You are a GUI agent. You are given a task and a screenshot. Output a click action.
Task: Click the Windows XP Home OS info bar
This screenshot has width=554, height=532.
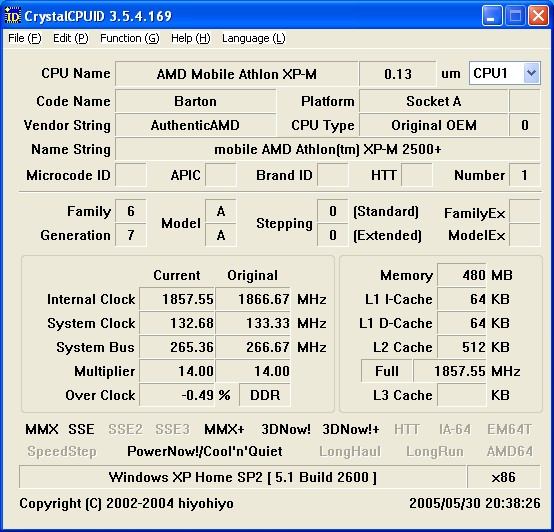click(243, 477)
